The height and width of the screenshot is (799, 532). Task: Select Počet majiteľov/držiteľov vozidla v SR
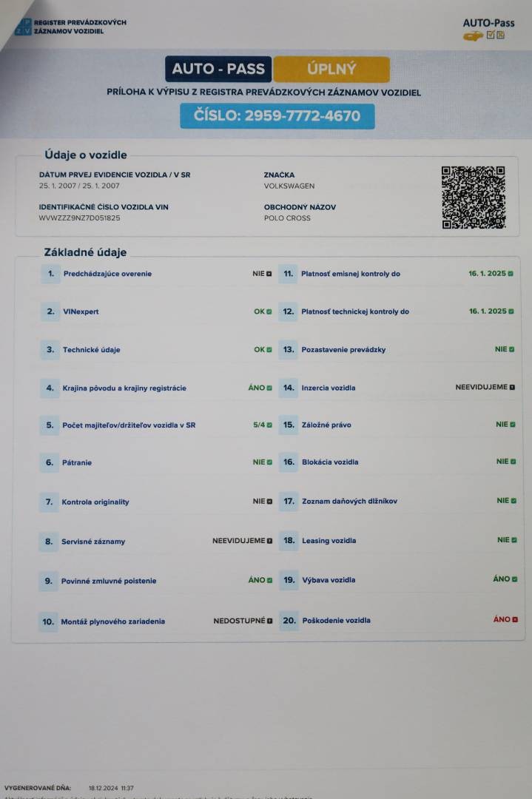click(129, 425)
